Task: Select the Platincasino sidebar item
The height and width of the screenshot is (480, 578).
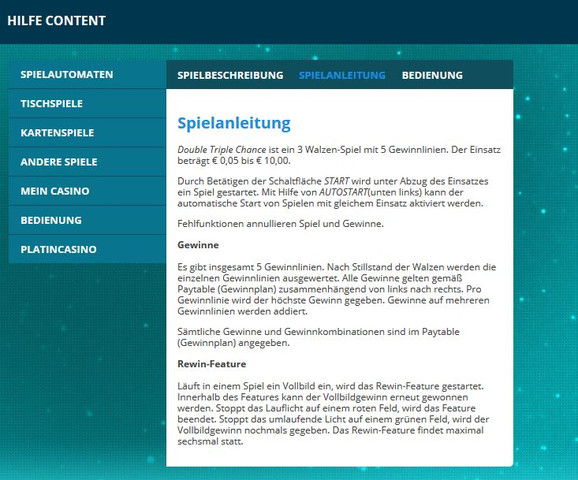Action: pyautogui.click(x=87, y=249)
